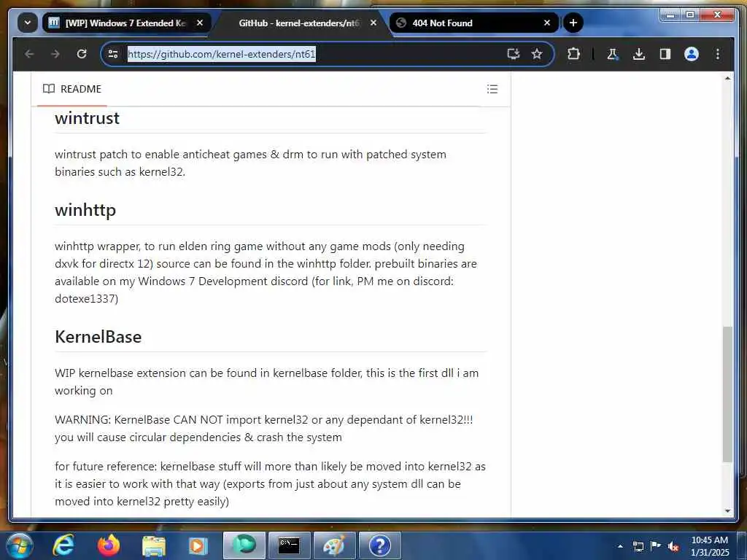This screenshot has width=747, height=560.
Task: Click the scrollbar up arrow
Action: click(727, 78)
